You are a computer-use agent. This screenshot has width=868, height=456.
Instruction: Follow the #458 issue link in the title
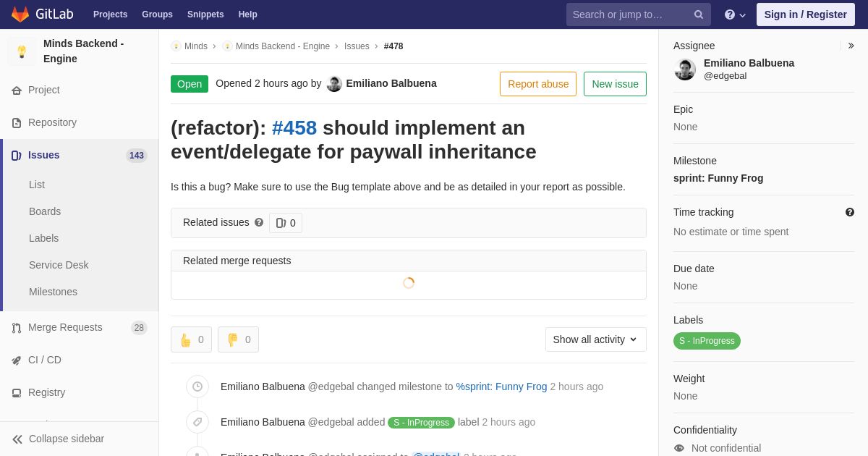coord(294,128)
